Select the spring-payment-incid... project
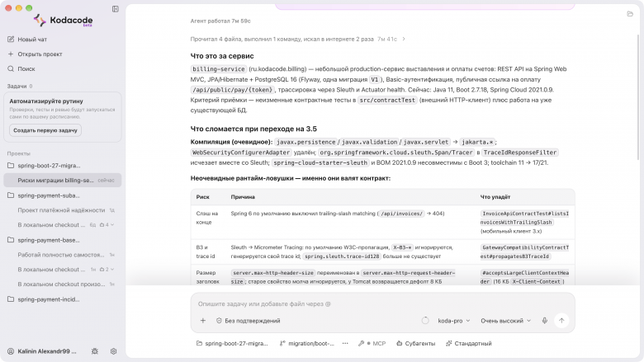This screenshot has height=362, width=644. (x=49, y=299)
